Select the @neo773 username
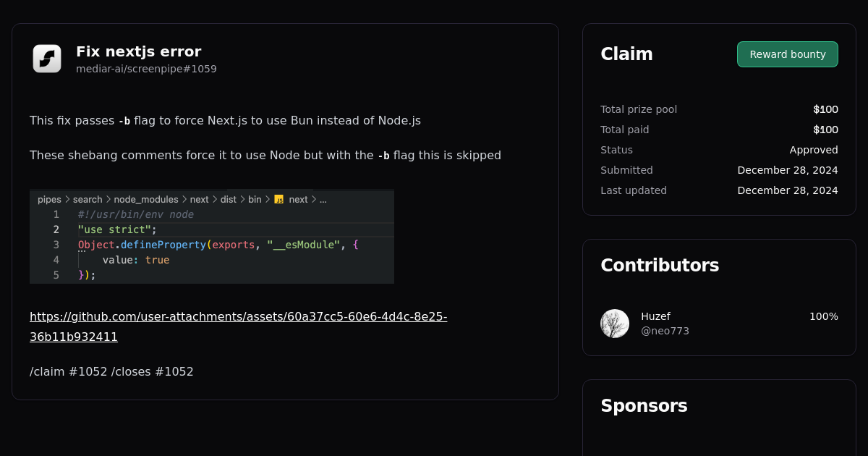 [665, 331]
